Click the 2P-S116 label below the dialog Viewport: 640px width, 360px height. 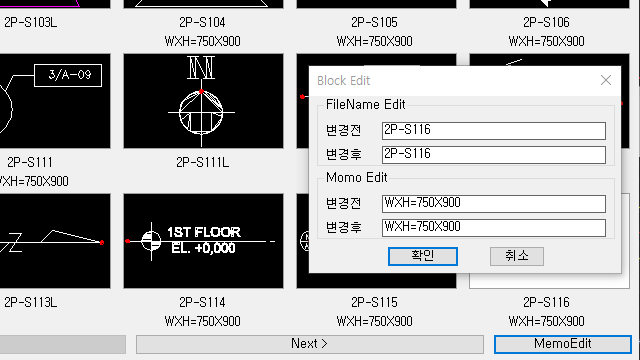[x=546, y=302]
